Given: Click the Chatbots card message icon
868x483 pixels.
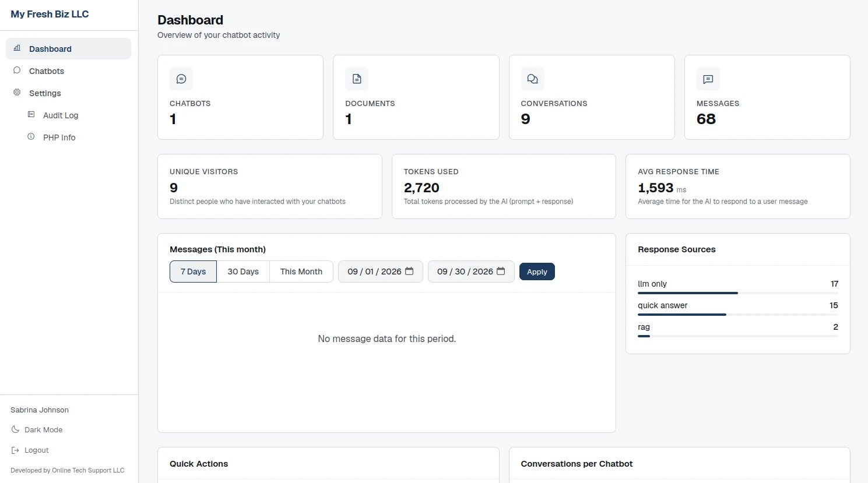Looking at the screenshot, I should click(x=181, y=79).
